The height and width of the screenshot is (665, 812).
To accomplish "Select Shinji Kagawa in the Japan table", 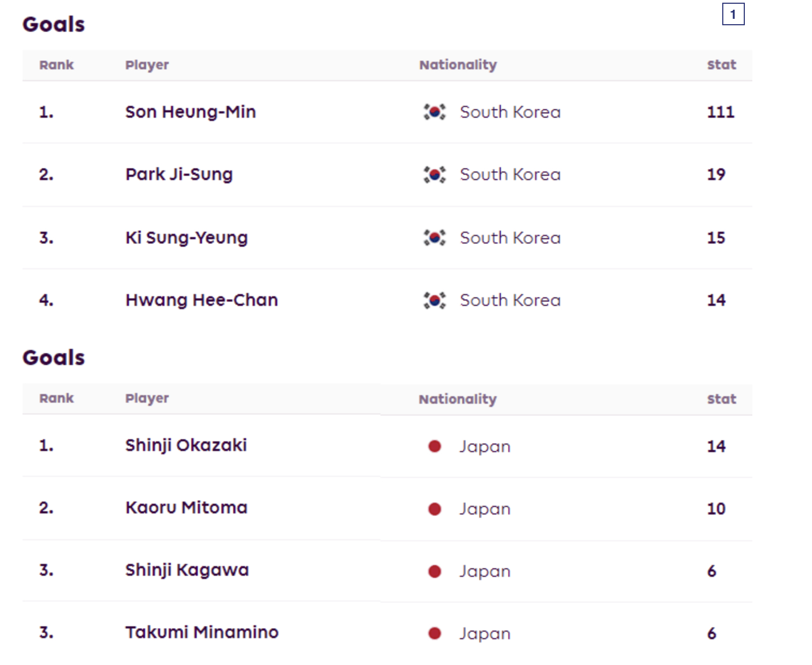I will (187, 570).
